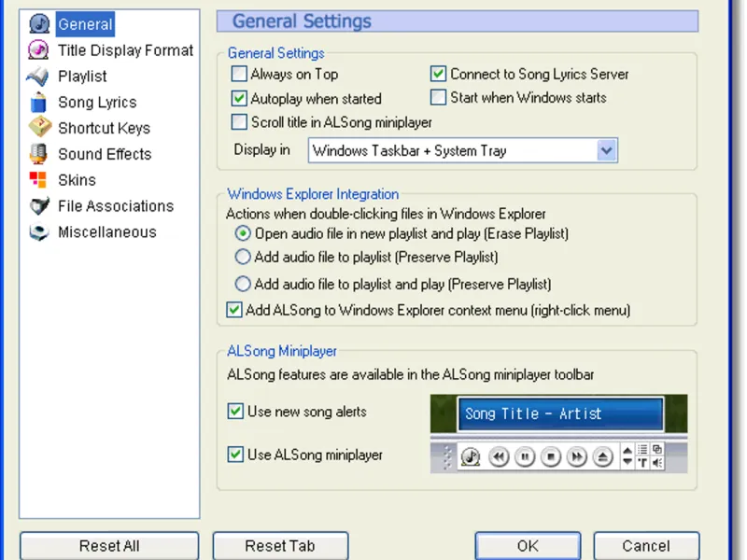Uncheck Add ALSong to Explorer context menu

pos(234,310)
